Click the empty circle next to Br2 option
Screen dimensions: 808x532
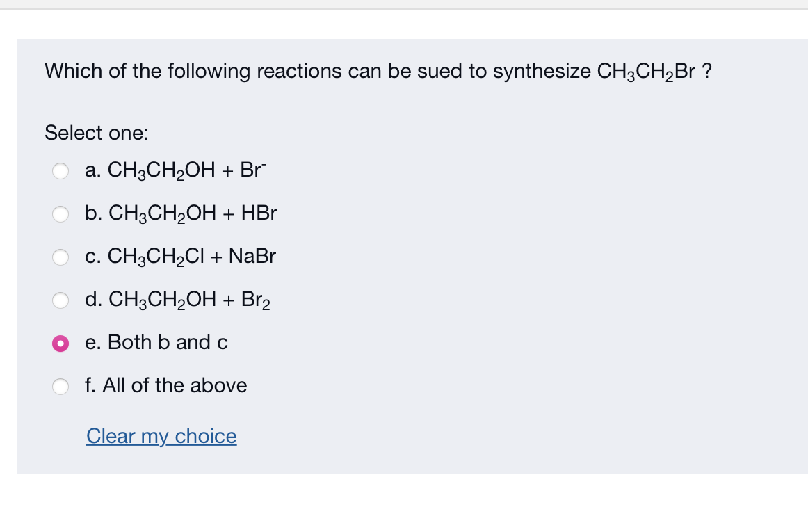coord(60,300)
